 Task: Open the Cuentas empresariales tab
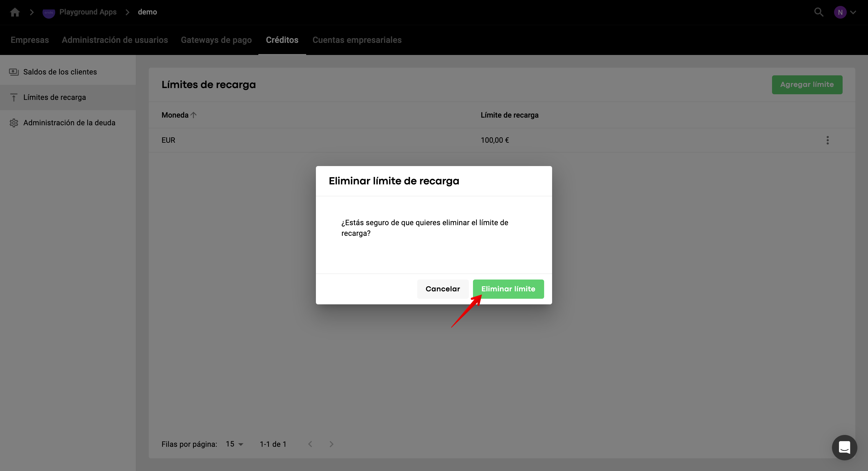[x=357, y=40]
